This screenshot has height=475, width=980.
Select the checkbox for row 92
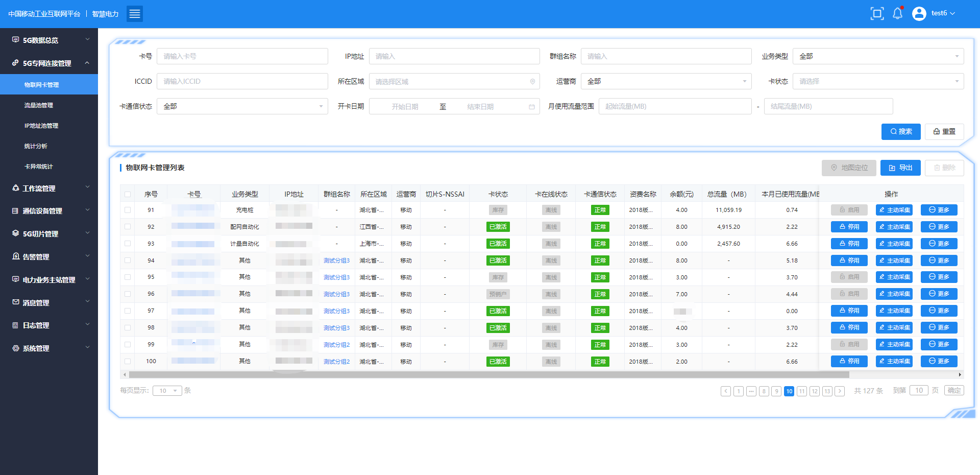128,227
